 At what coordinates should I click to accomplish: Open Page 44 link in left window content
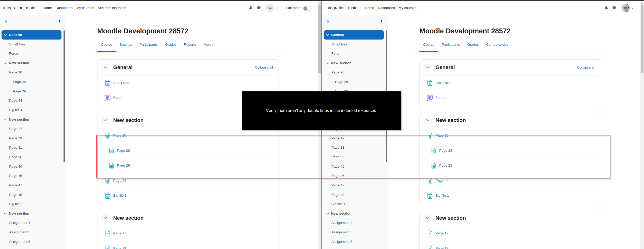pyautogui.click(x=120, y=181)
